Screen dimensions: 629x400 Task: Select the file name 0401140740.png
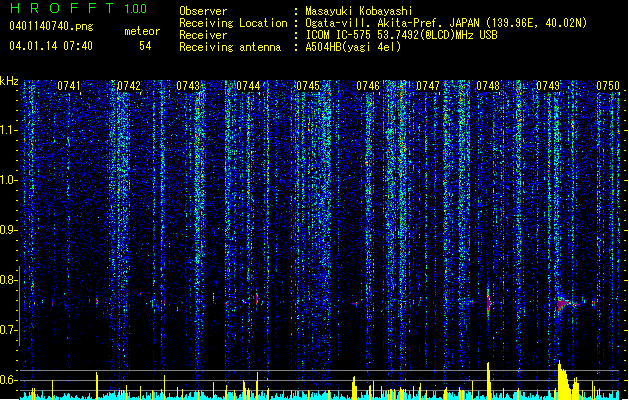click(x=51, y=26)
